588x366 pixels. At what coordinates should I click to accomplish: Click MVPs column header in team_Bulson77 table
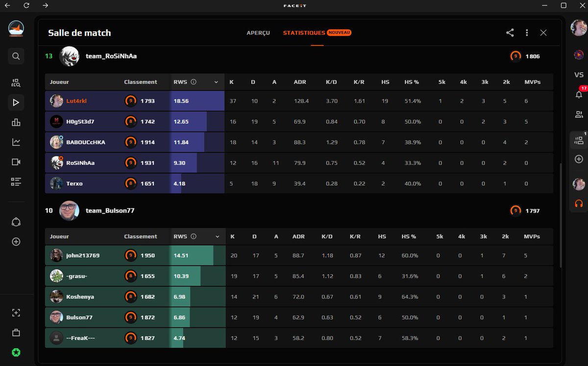pos(532,236)
